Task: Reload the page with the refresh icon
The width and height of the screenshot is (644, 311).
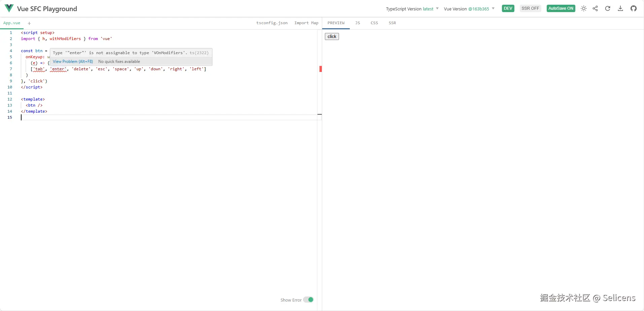Action: pyautogui.click(x=608, y=8)
